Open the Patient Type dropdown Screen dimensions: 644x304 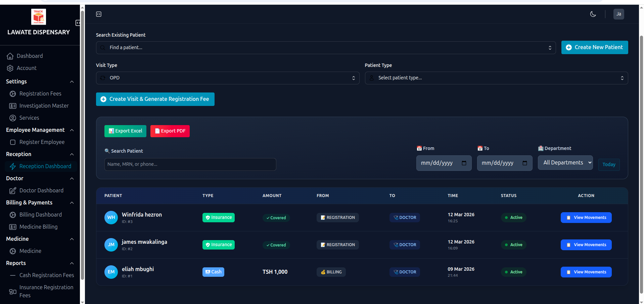(496, 78)
